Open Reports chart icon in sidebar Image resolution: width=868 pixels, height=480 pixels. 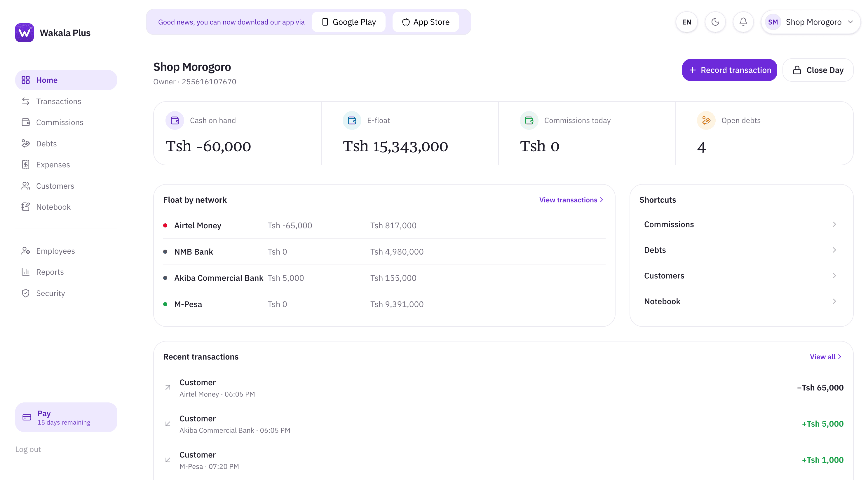point(26,272)
